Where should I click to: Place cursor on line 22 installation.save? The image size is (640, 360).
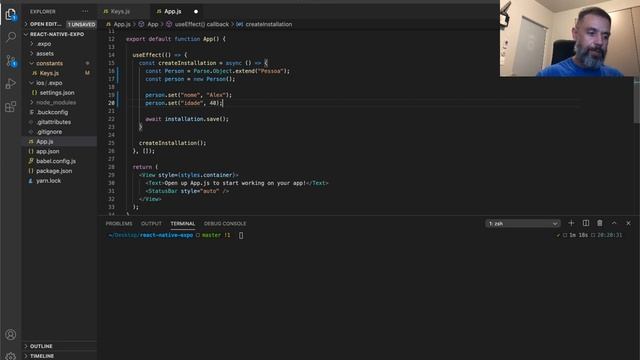click(196, 119)
